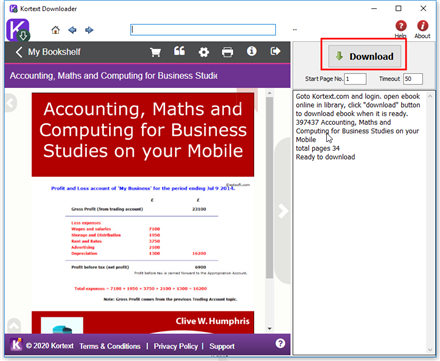Image resolution: width=440 pixels, height=361 pixels.
Task: Click the print icon
Action: coord(227,52)
